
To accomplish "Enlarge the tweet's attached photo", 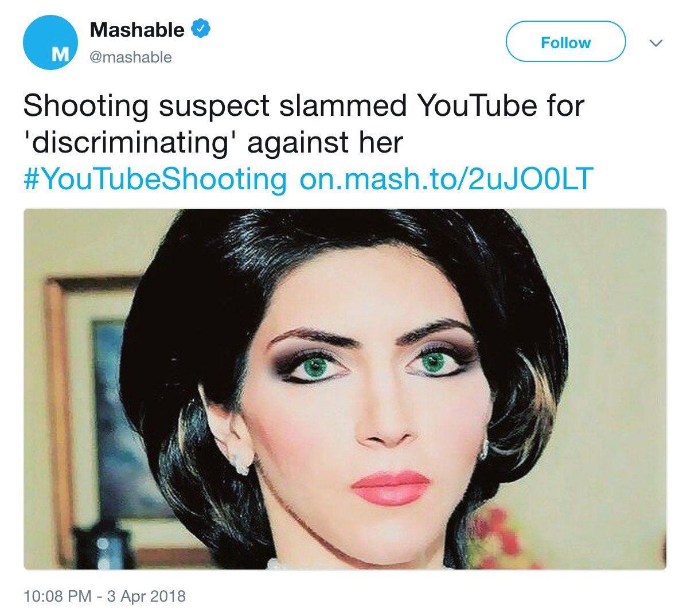I will 345,389.
